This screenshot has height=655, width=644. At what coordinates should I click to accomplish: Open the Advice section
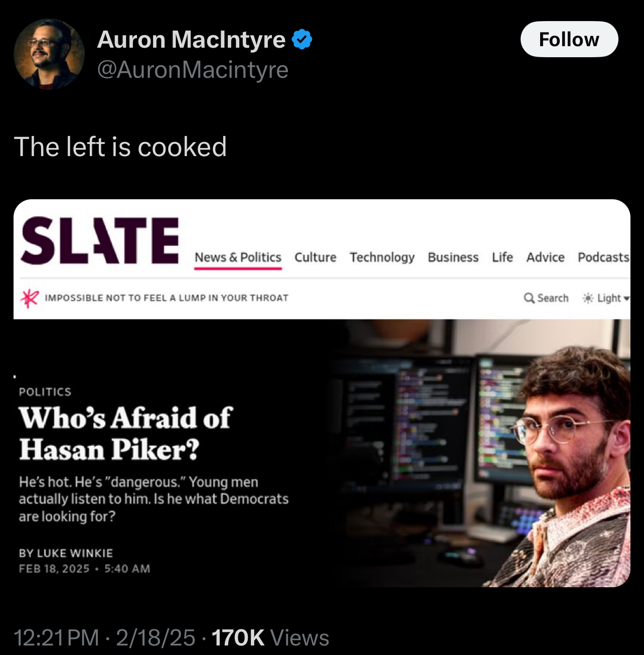pos(545,257)
